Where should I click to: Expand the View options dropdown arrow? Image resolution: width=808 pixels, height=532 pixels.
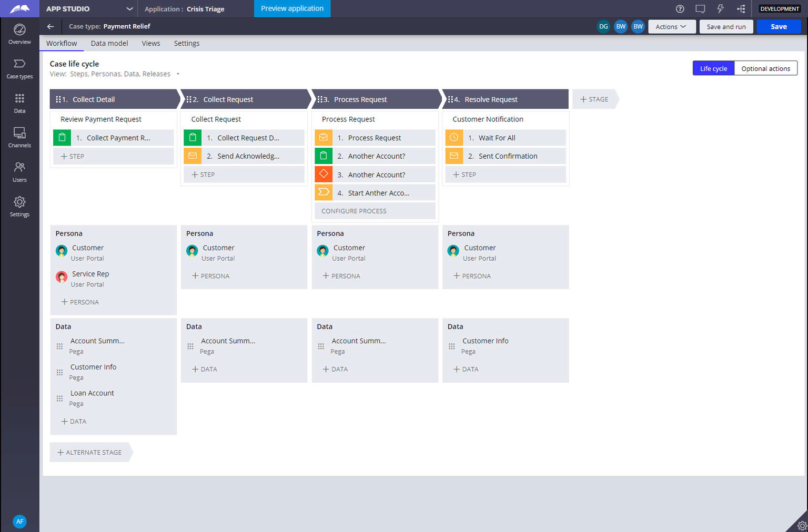pyautogui.click(x=178, y=74)
